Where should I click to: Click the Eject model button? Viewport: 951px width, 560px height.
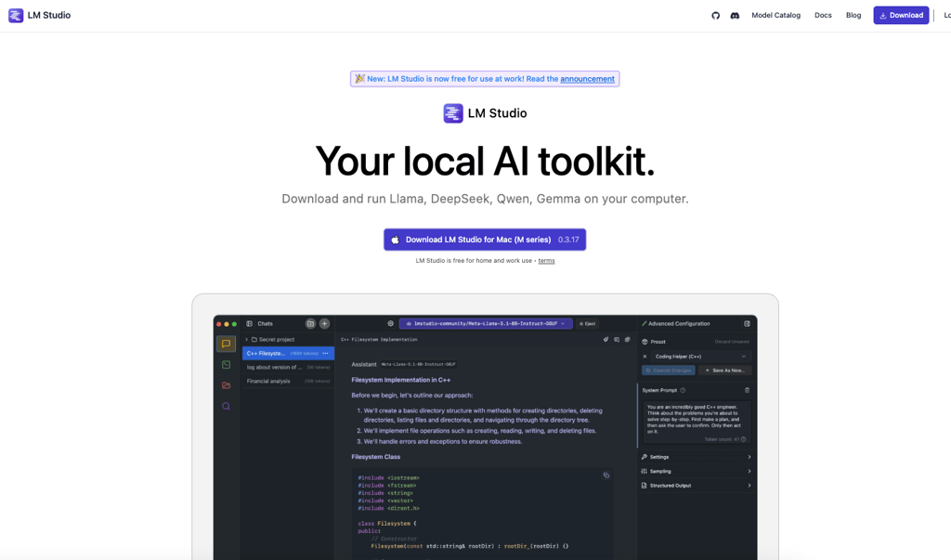587,324
